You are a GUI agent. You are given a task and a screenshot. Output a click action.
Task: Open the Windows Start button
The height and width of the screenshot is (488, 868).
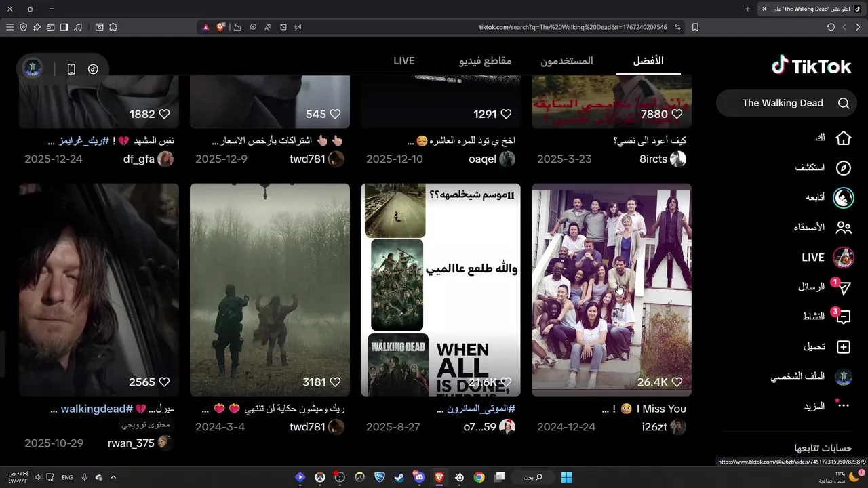[x=567, y=477]
